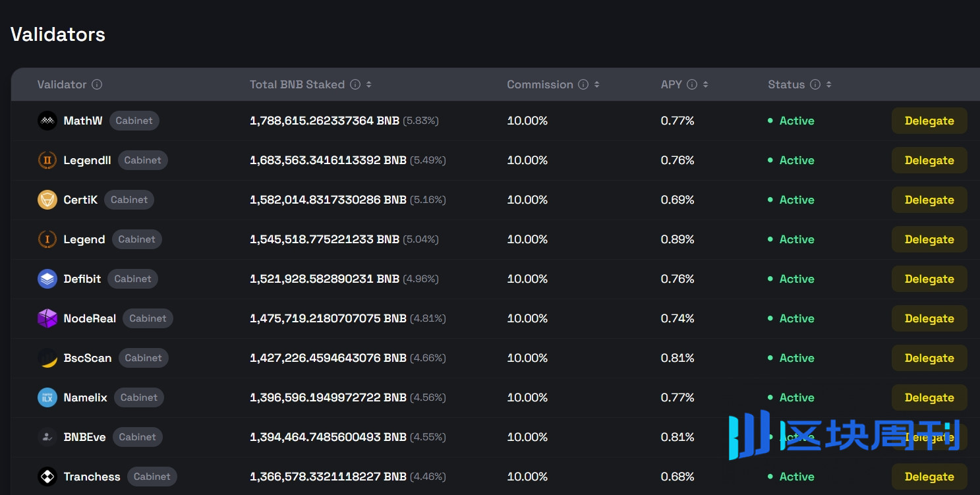Screen dimensions: 980x495
Task: Open info icon next to Validator header
Action: (x=97, y=84)
